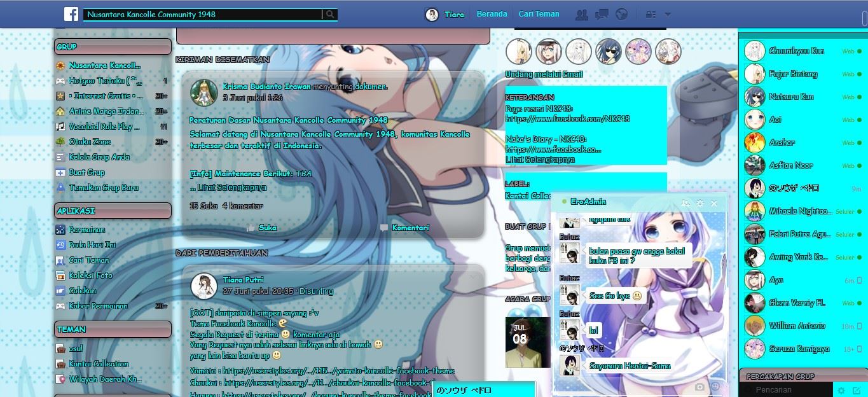Open Wilayah Daerah Kh... list
Viewport: 868px width, 397px height.
(x=105, y=379)
